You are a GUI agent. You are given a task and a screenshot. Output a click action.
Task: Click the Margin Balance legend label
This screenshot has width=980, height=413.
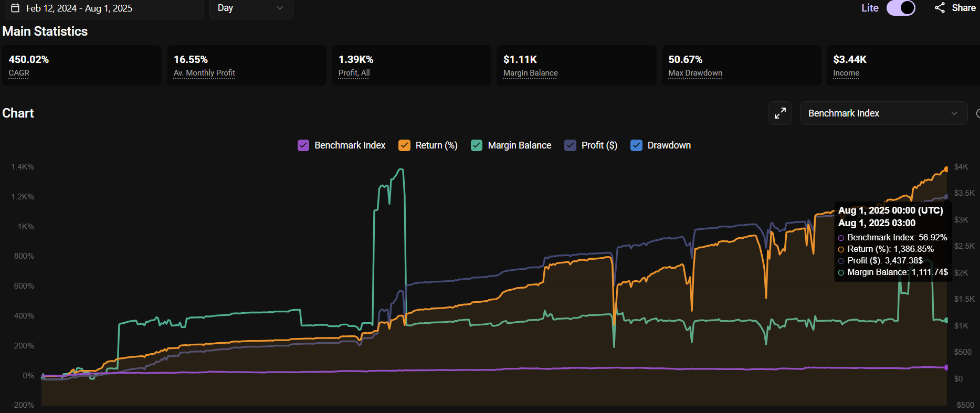520,145
